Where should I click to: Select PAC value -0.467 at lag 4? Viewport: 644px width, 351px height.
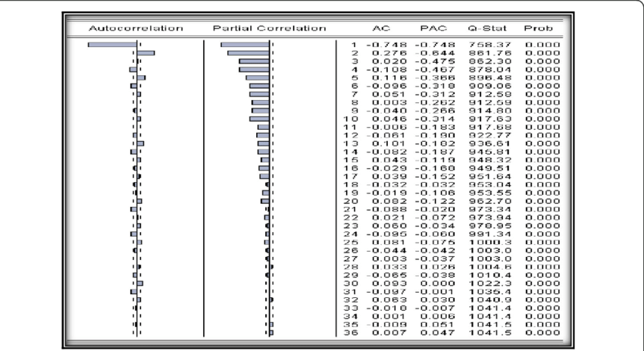click(x=435, y=70)
